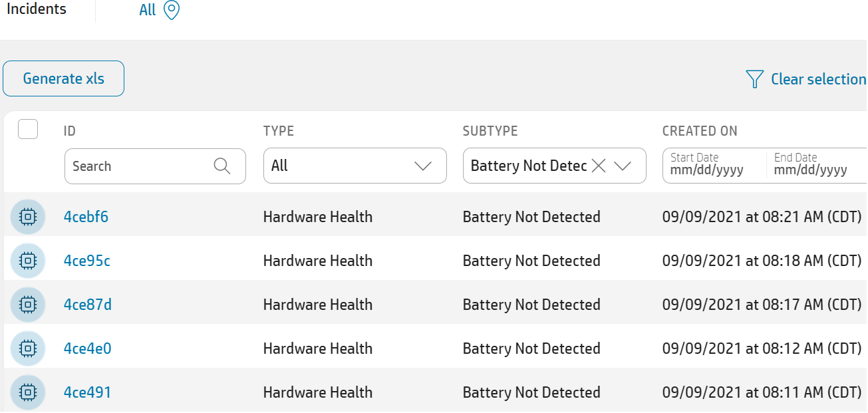Click the device chip icon beside incident 4ce4e0
Screen dimensions: 868x413
[x=27, y=348]
